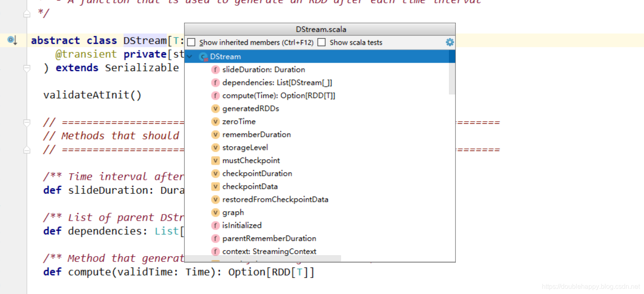Jump to restoredFromCheckpointData member
The width and height of the screenshot is (644, 294).
click(x=275, y=200)
